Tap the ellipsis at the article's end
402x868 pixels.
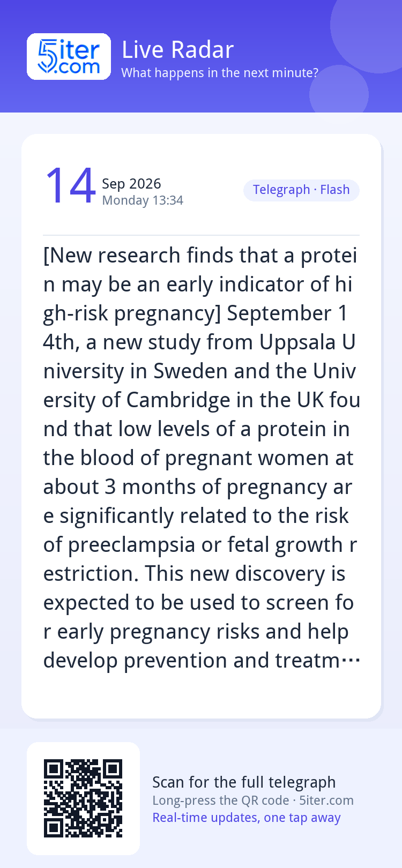click(350, 661)
